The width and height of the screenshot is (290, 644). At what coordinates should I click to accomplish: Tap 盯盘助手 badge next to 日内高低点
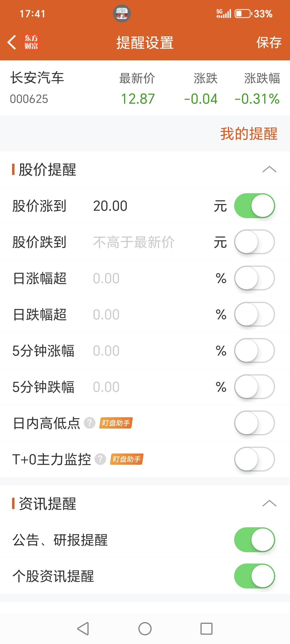pyautogui.click(x=116, y=423)
